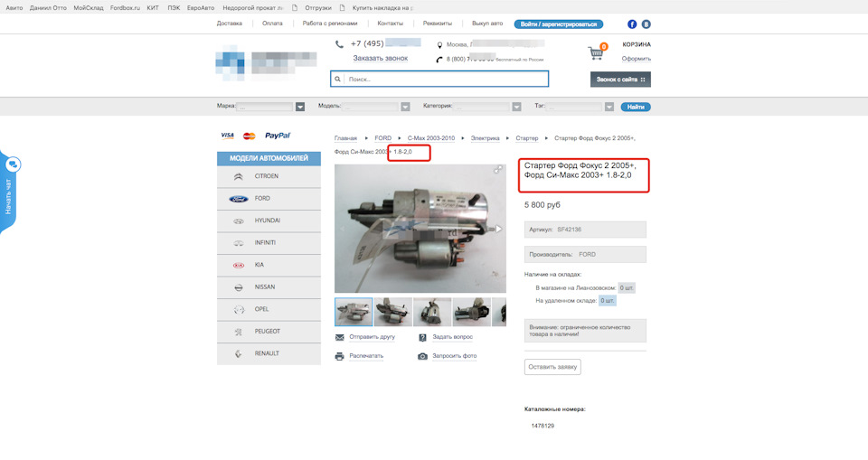Screen dimensions: 868x460
Task: Click the PayPal logo
Action: tap(278, 136)
